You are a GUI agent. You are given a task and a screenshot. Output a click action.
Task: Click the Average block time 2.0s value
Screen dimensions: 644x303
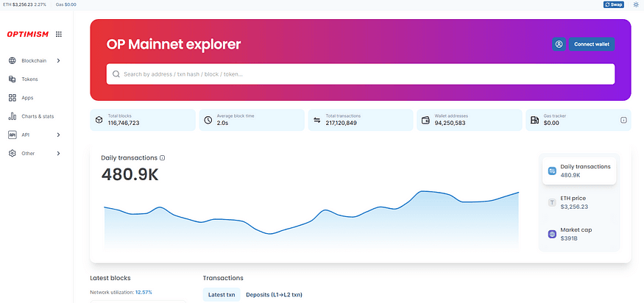[x=222, y=123]
